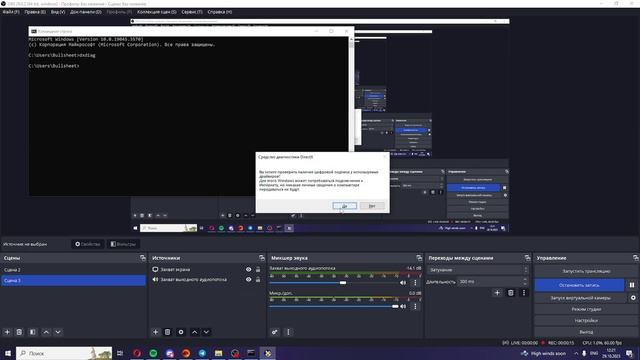Undock the Scene Transitions panel
This screenshot has width=640, height=360.
click(527, 258)
